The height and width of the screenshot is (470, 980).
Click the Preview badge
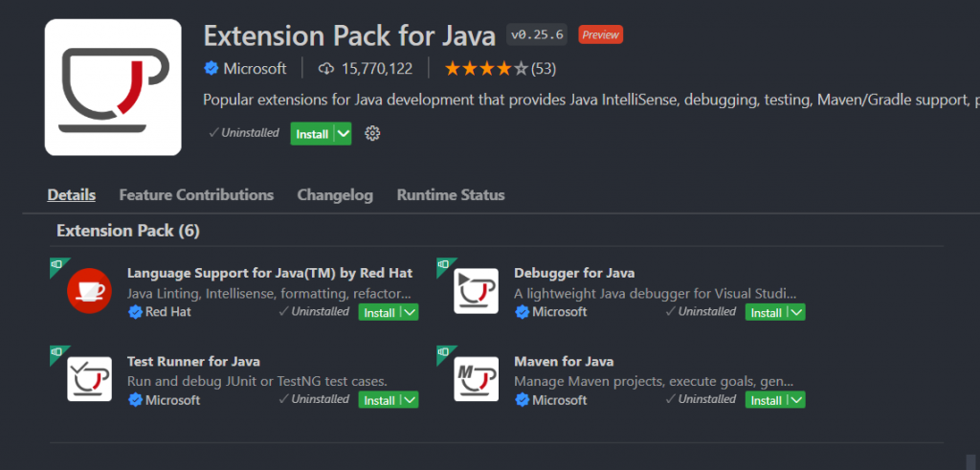click(x=601, y=35)
